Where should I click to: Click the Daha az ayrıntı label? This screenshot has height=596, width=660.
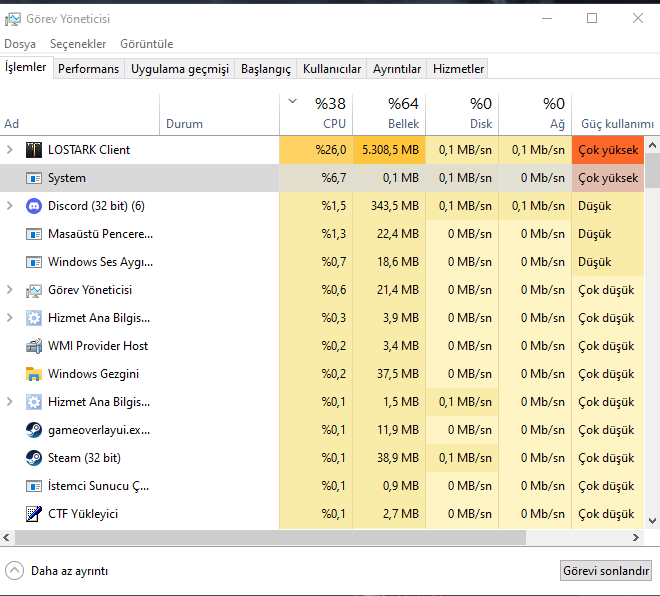point(69,571)
